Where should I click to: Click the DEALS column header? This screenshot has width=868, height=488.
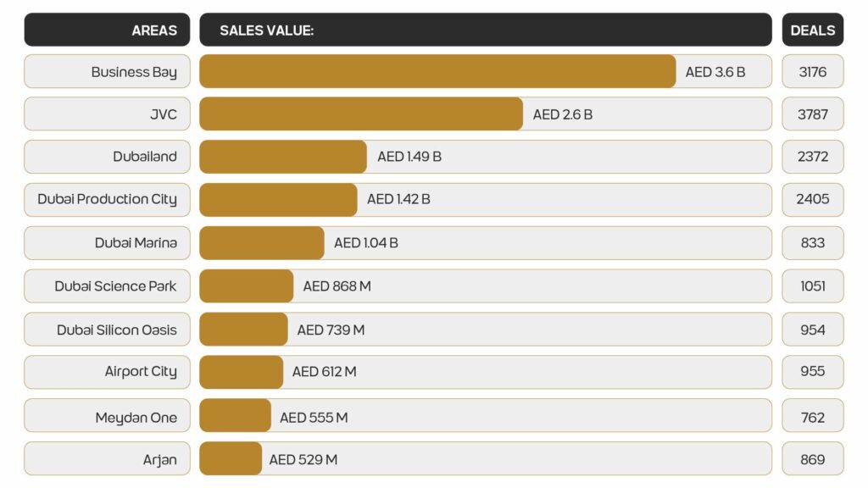(x=812, y=30)
